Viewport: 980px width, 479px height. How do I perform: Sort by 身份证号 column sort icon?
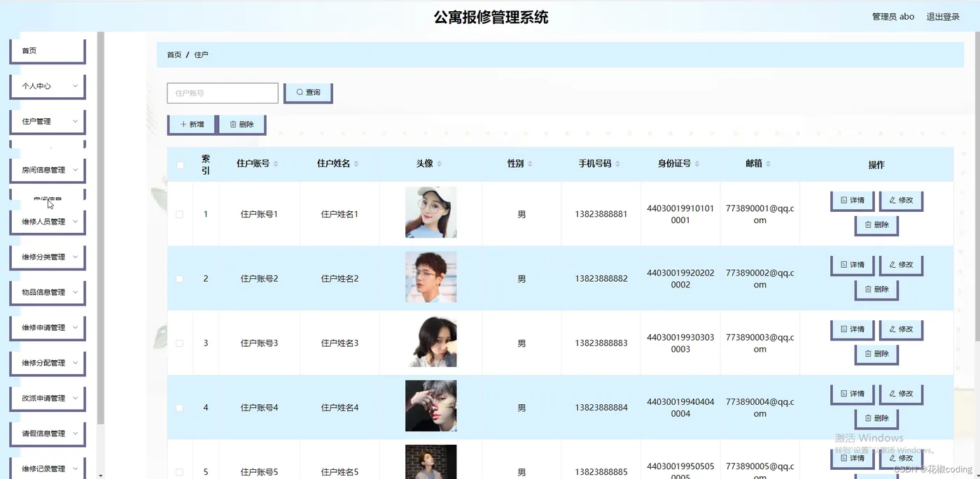pos(697,164)
